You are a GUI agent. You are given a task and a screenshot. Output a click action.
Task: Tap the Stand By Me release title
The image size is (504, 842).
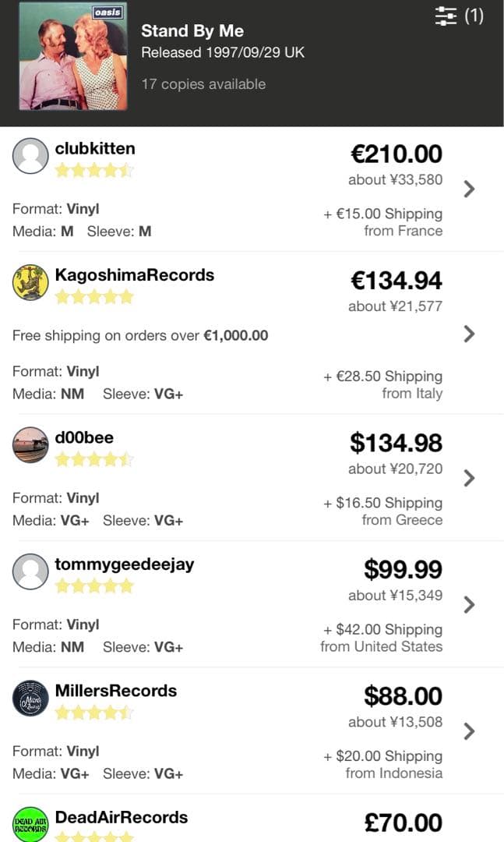pyautogui.click(x=192, y=31)
